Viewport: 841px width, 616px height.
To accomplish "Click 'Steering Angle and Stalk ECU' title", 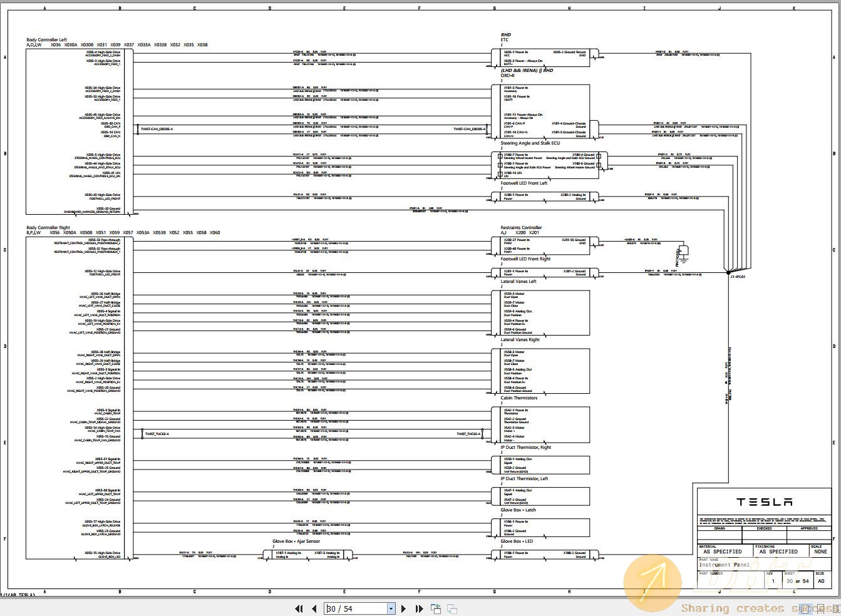I will click(530, 143).
